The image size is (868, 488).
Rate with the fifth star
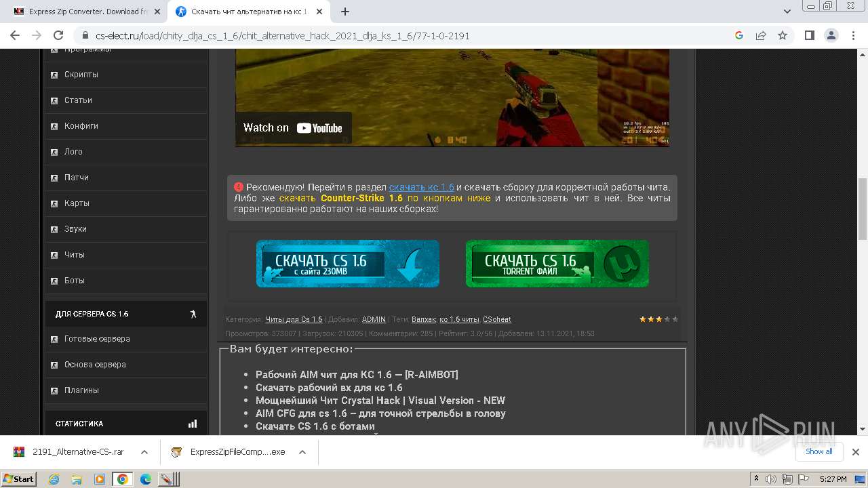point(675,319)
